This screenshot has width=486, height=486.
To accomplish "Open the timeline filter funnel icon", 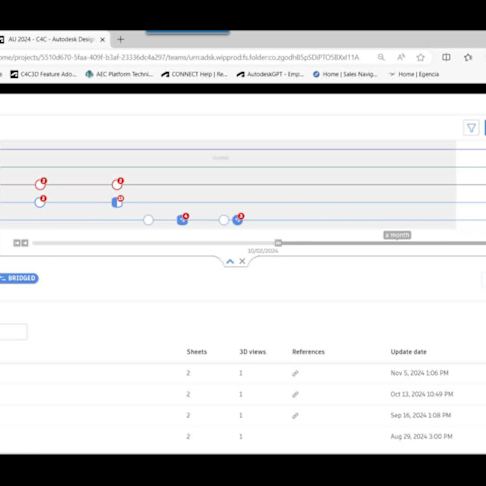I will pyautogui.click(x=471, y=128).
